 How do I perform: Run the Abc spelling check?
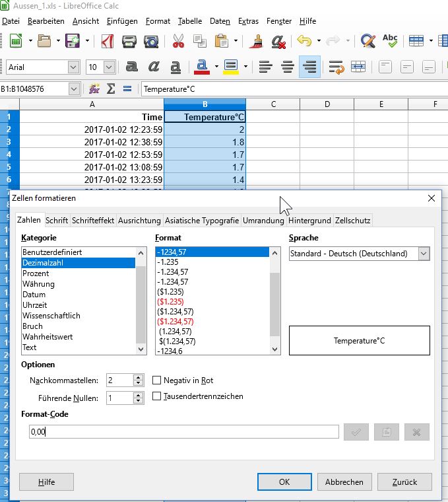(390, 41)
